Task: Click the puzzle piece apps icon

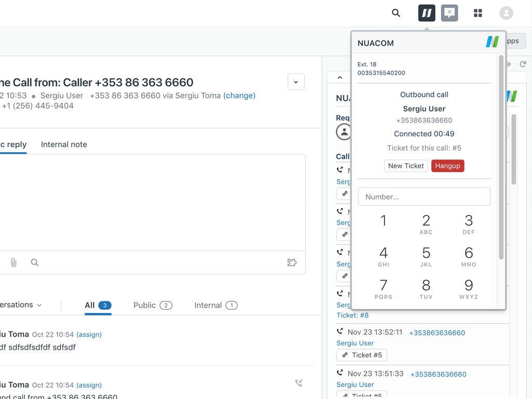Action: [292, 263]
